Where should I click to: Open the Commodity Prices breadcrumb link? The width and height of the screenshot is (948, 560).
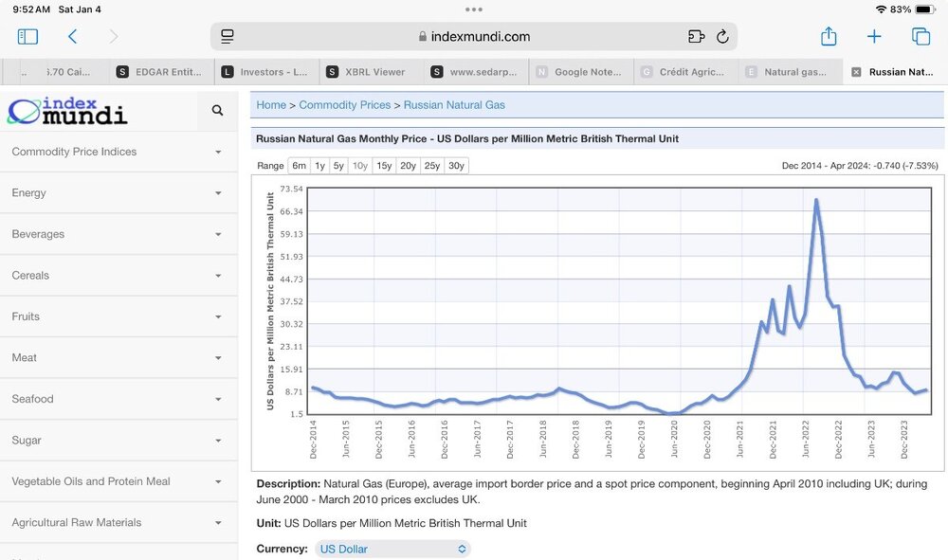[x=345, y=105]
